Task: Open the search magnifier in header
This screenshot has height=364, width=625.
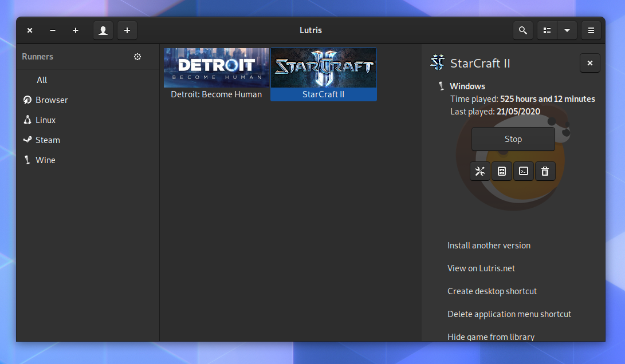Action: coord(523,30)
